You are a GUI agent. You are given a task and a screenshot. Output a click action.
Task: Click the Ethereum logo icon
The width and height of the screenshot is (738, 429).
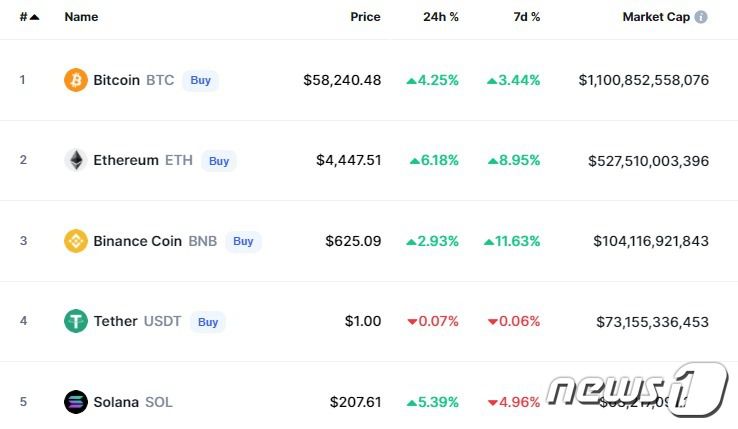[76, 160]
